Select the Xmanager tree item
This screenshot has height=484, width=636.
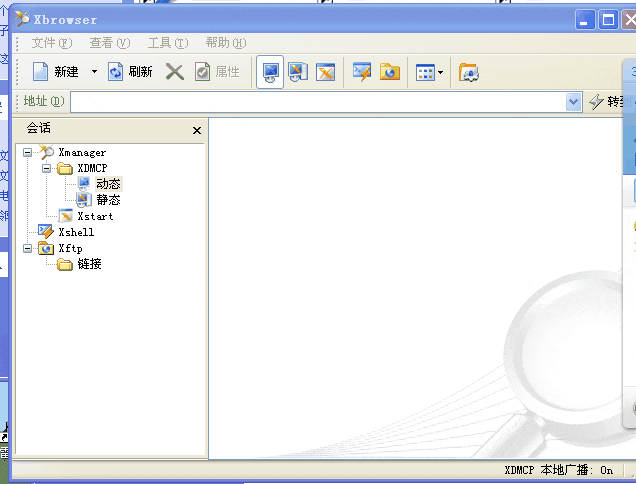[x=82, y=153]
